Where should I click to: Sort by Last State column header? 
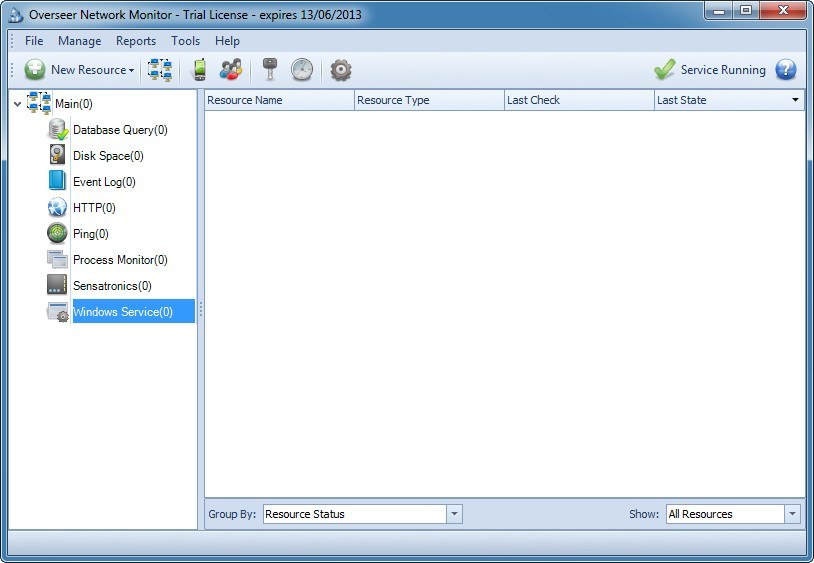click(x=729, y=100)
